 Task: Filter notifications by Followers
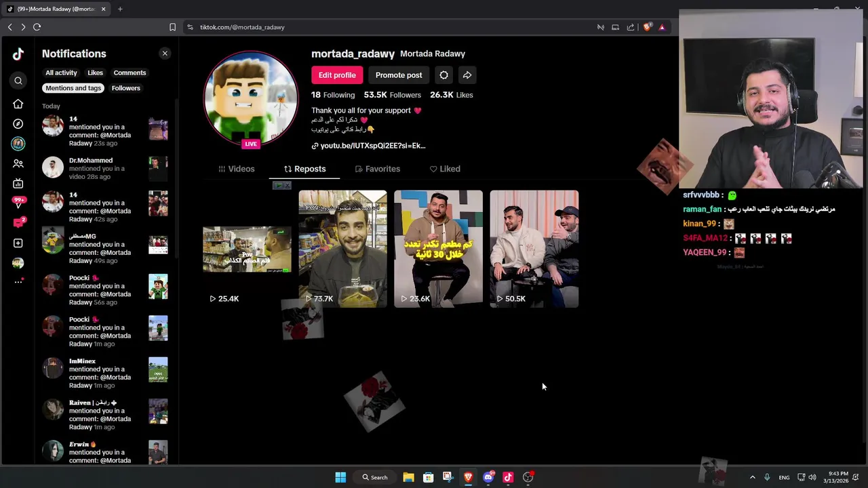pyautogui.click(x=126, y=88)
